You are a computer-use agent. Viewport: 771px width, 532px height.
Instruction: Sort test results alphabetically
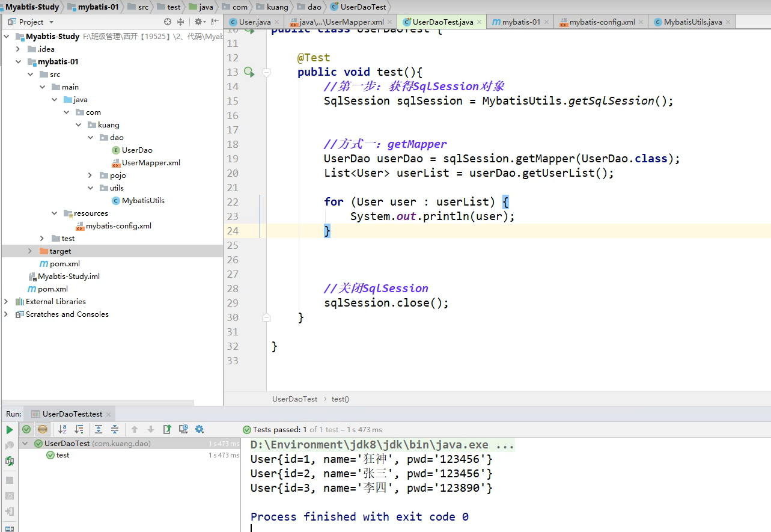click(x=62, y=429)
